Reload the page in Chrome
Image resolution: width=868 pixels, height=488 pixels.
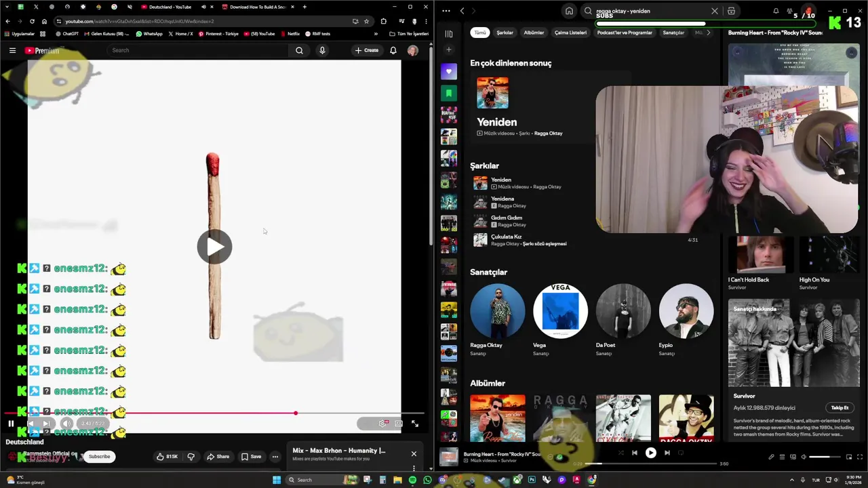tap(32, 21)
